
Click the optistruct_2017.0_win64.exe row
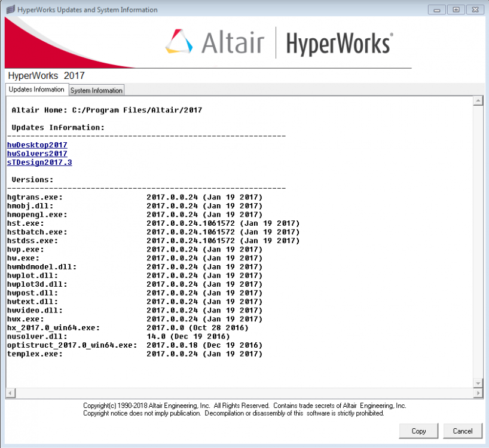135,345
